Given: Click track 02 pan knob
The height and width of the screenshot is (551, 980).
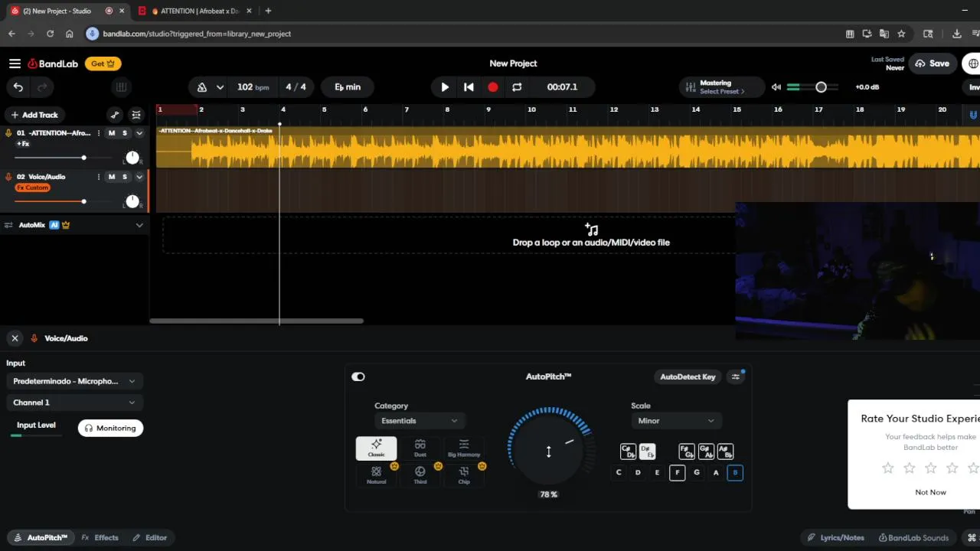Looking at the screenshot, I should 132,201.
